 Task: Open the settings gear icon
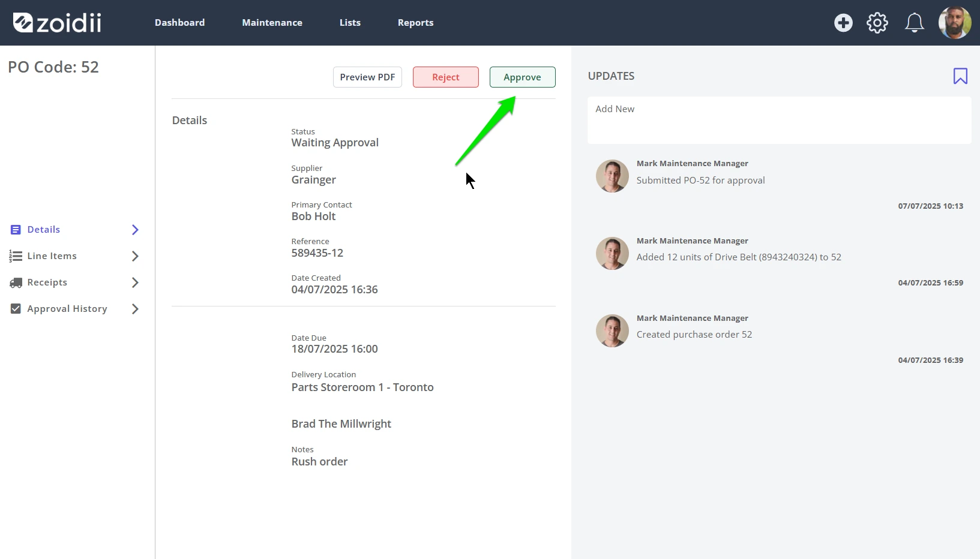pos(877,23)
